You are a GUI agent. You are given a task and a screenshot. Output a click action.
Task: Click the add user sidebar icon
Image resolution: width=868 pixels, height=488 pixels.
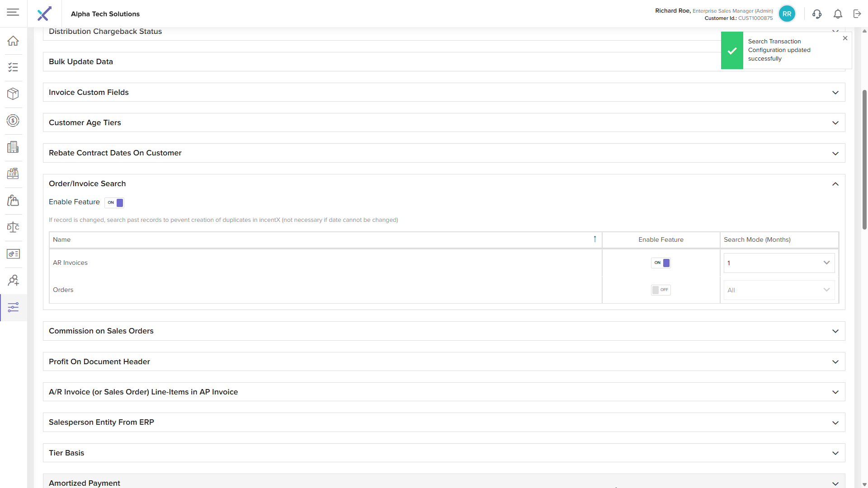click(x=13, y=281)
